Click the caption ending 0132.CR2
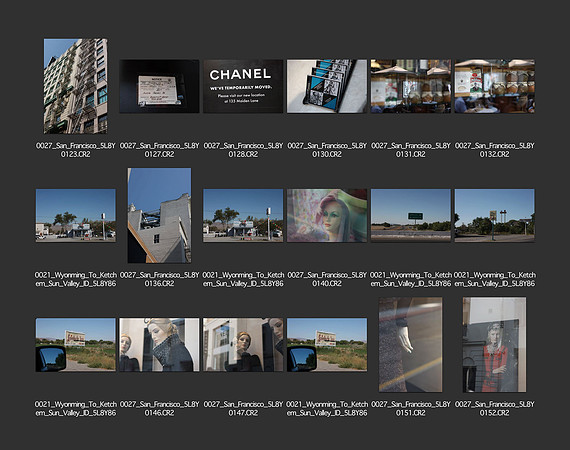This screenshot has width=570, height=450. tap(494, 150)
